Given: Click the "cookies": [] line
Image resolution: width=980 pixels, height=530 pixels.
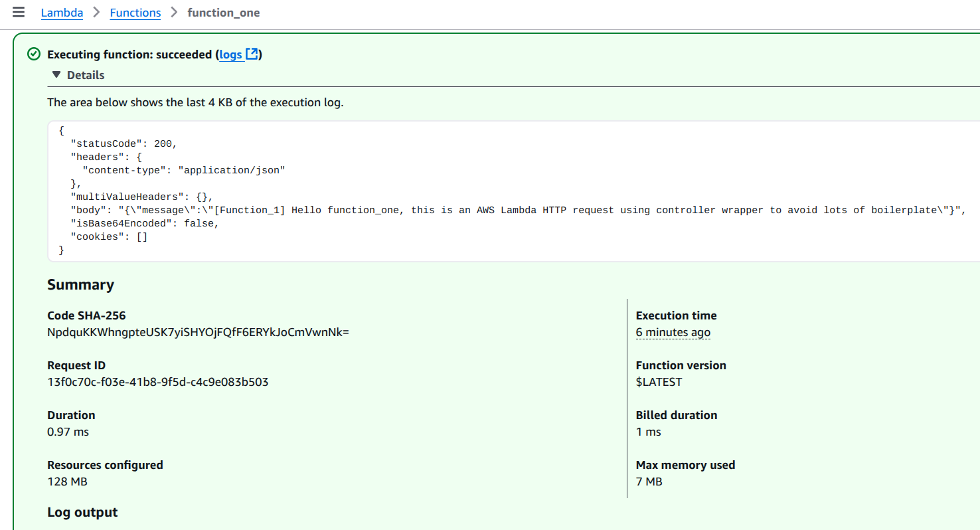Looking at the screenshot, I should tap(109, 236).
